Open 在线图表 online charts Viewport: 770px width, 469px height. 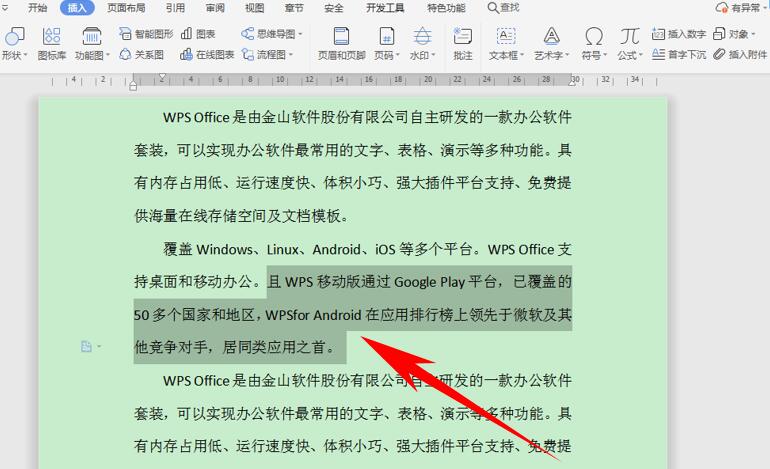[x=207, y=55]
